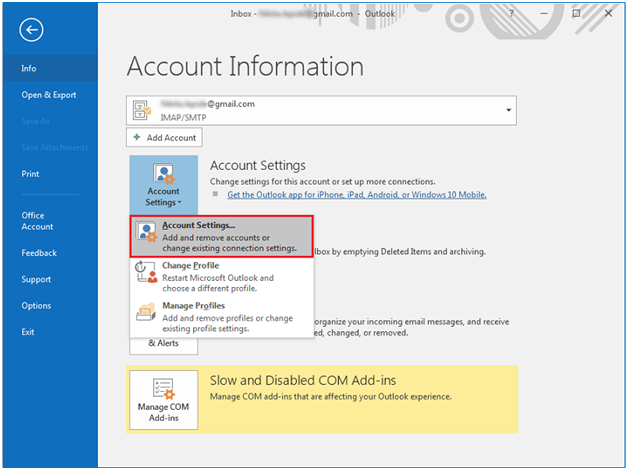Click the IMAP/SMTP account type text
This screenshot has width=628, height=470.
[183, 118]
